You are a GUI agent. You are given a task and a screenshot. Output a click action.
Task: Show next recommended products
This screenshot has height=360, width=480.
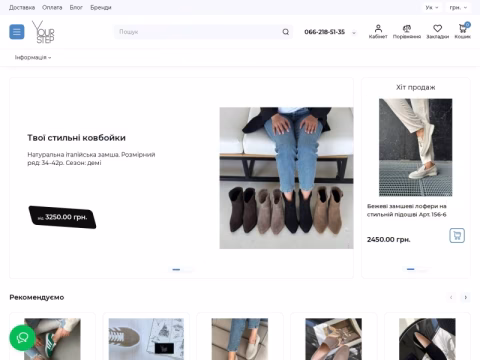point(466,297)
